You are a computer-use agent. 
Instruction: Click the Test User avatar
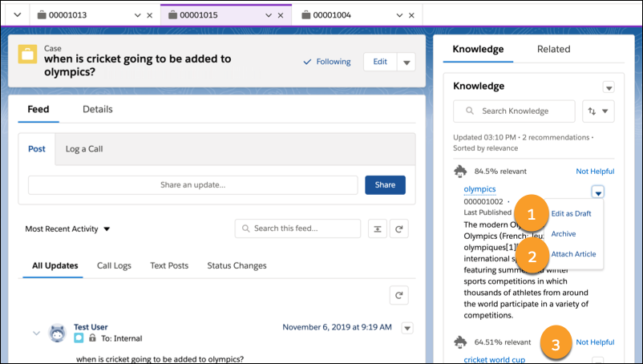[58, 333]
